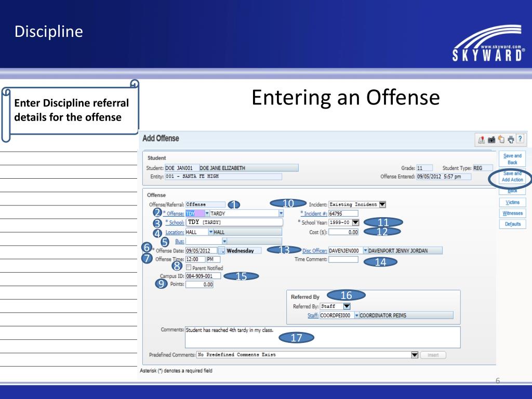Image resolution: width=532 pixels, height=399 pixels.
Task: Tick the Parent Notified checkbox
Action: click(189, 268)
